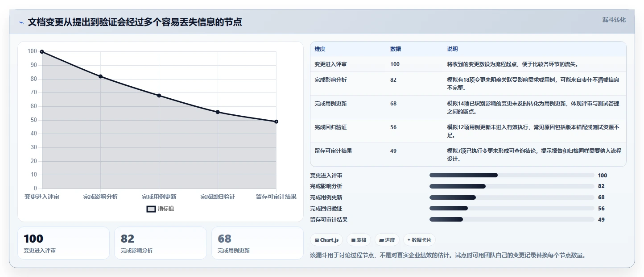Screen dimensions: 644x277
Task: Click the 表格 tag chip
Action: pyautogui.click(x=359, y=240)
